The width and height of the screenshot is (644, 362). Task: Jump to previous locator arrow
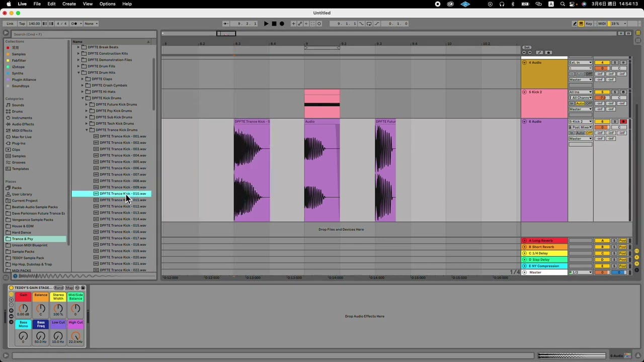(x=524, y=52)
